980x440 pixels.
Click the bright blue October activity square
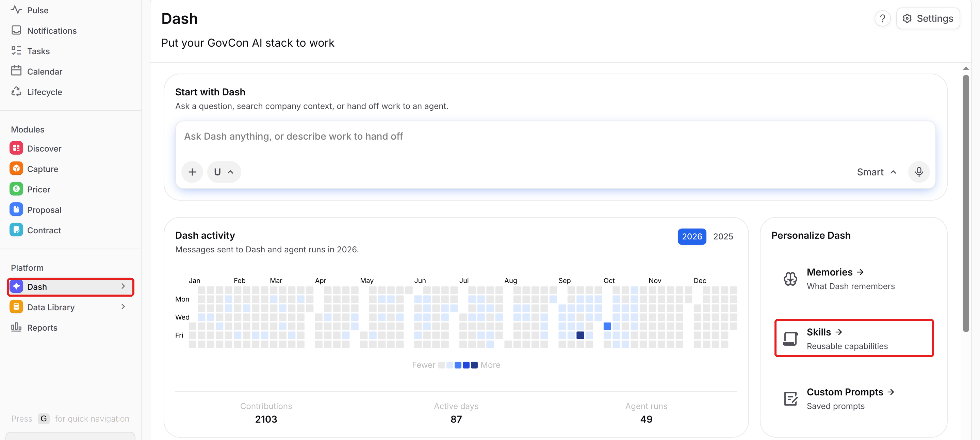click(x=607, y=326)
